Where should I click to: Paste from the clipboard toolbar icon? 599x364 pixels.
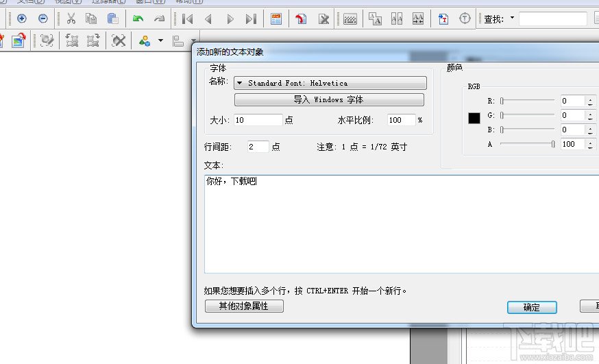(x=112, y=19)
